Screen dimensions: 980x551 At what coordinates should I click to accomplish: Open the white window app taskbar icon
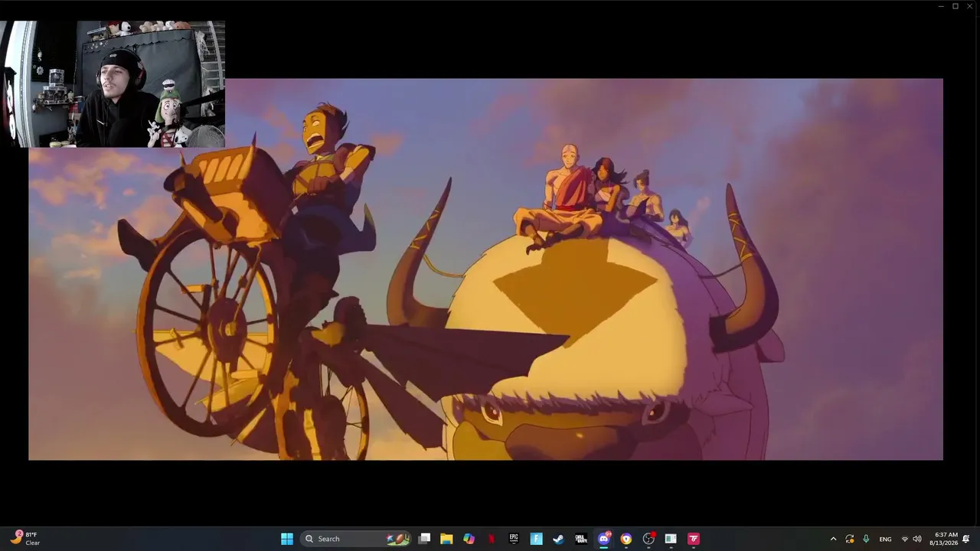point(671,539)
